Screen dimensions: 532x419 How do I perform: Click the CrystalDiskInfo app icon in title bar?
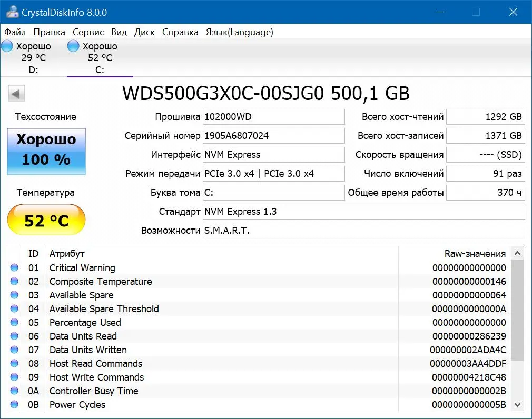[x=12, y=12]
